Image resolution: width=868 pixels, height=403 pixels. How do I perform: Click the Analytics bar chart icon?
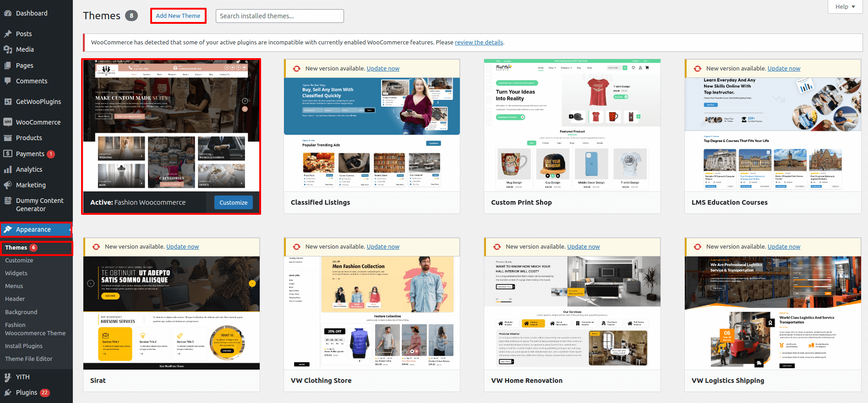(8, 169)
